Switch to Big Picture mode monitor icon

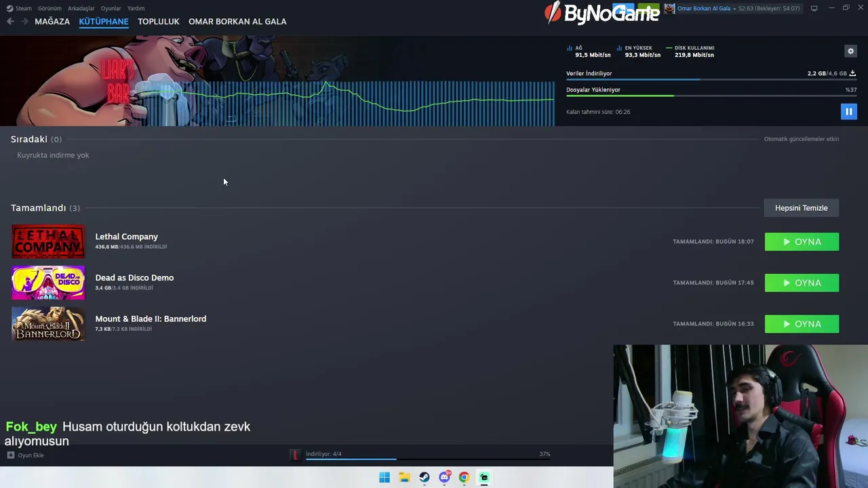[x=814, y=8]
